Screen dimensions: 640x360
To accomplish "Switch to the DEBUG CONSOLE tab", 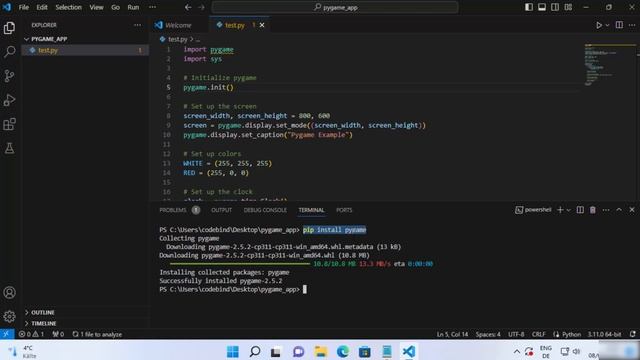I will coord(265,210).
